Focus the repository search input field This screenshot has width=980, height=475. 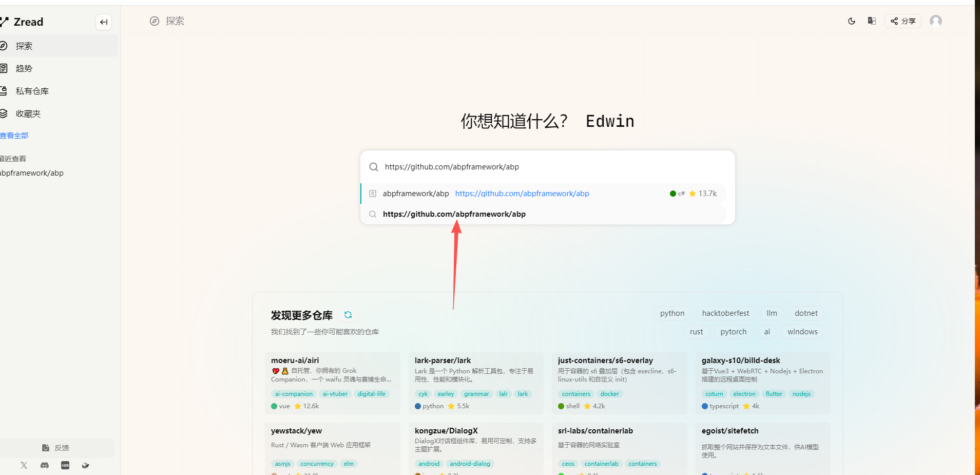tap(548, 167)
